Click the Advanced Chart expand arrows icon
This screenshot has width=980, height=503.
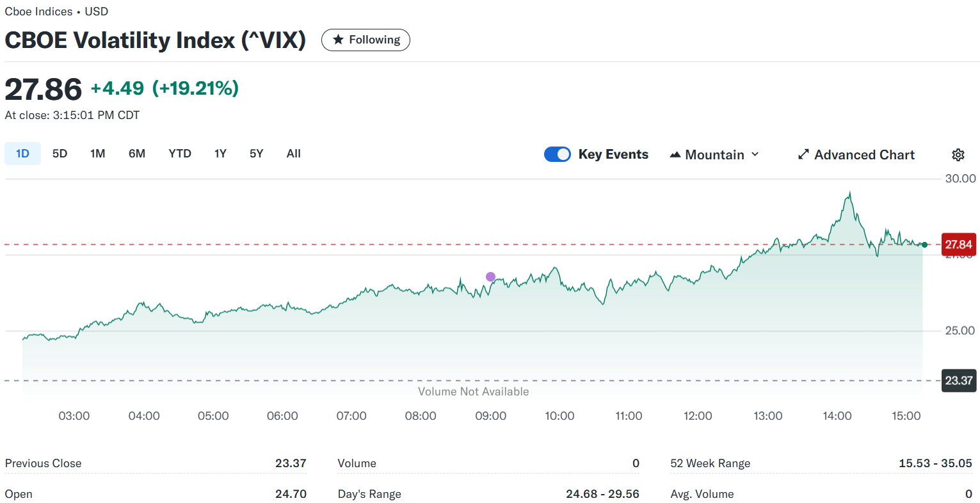(803, 155)
